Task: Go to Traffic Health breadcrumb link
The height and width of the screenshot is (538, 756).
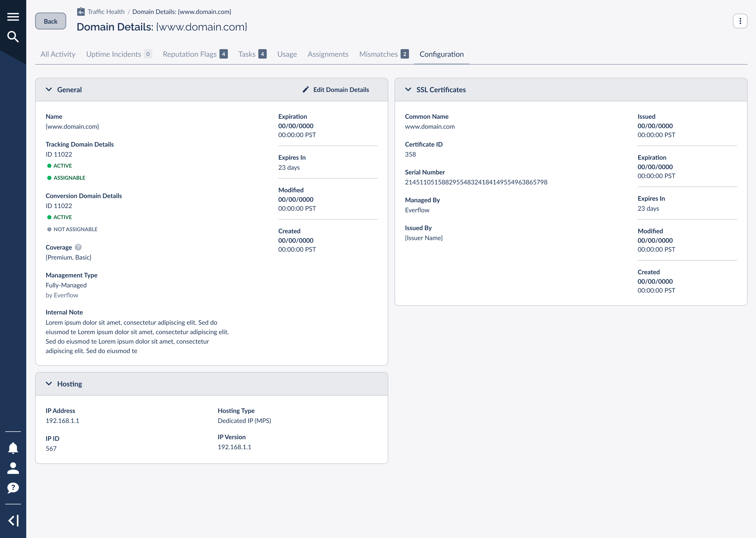Action: (x=106, y=12)
